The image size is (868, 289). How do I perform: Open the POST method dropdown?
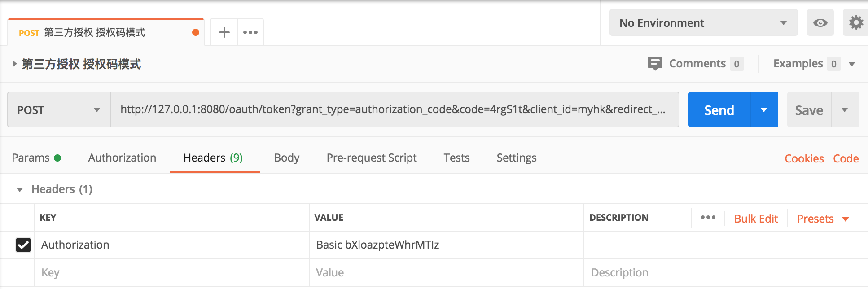pyautogui.click(x=59, y=110)
